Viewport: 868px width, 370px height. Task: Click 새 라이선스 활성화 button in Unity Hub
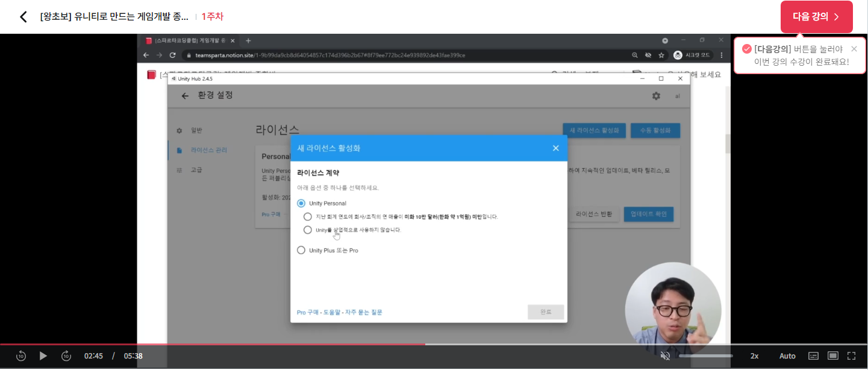pyautogui.click(x=595, y=130)
